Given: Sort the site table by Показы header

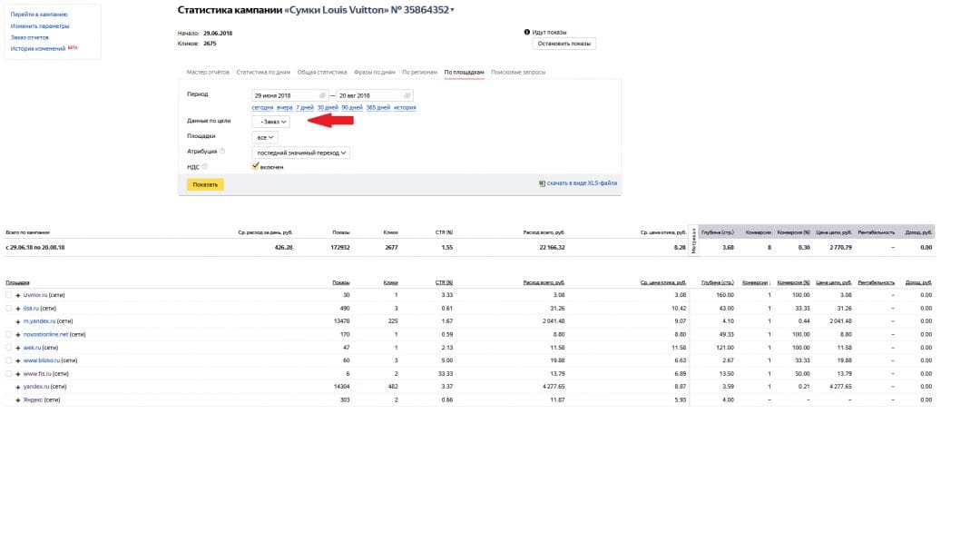Looking at the screenshot, I should [340, 282].
